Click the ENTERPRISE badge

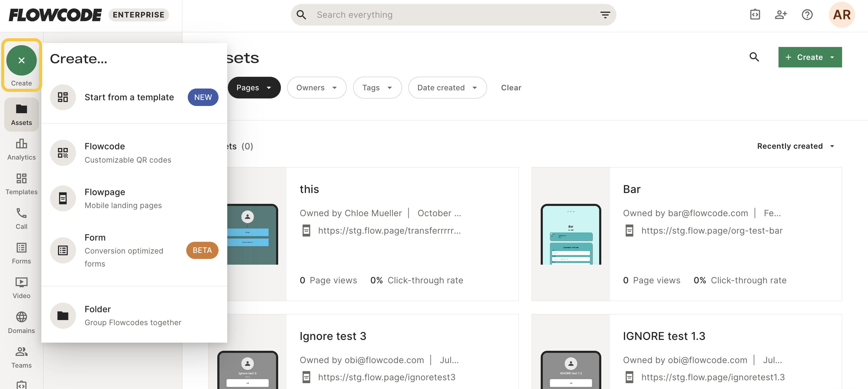click(139, 15)
